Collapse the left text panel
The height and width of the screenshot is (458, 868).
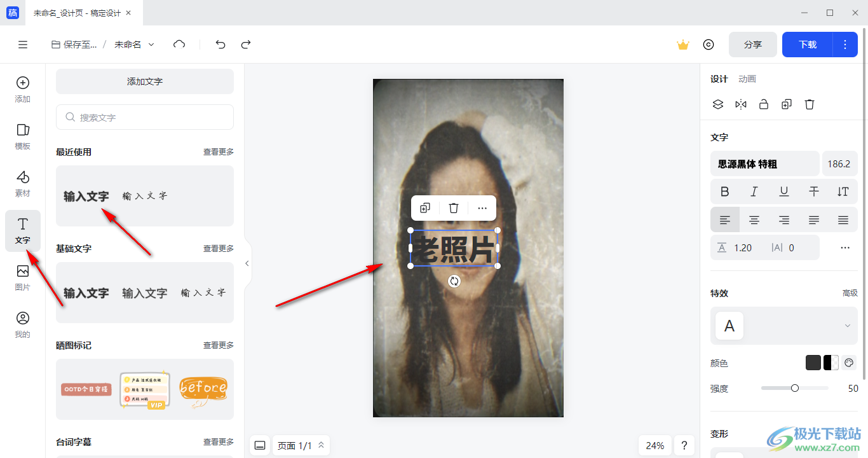pyautogui.click(x=247, y=263)
